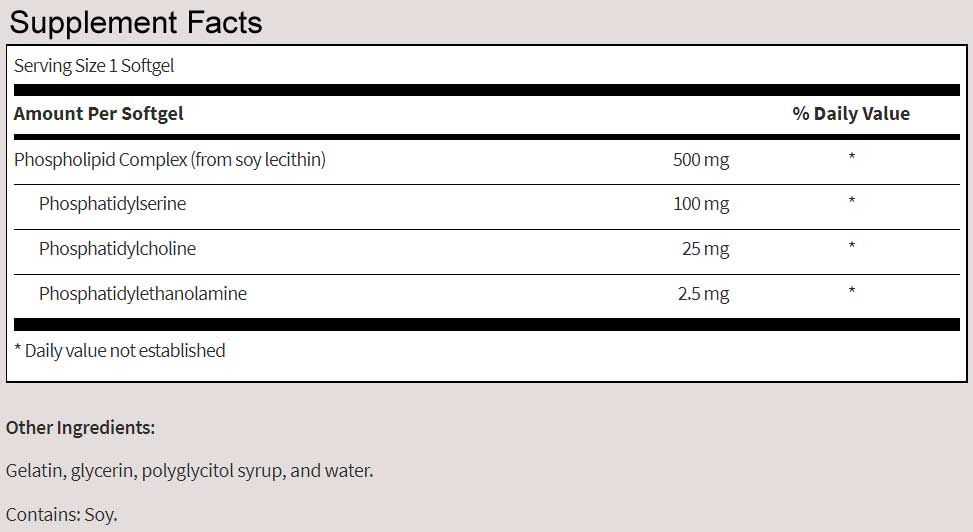The width and height of the screenshot is (973, 532).
Task: Select the Phosphatidylserine ingredient name
Action: pyautogui.click(x=112, y=204)
